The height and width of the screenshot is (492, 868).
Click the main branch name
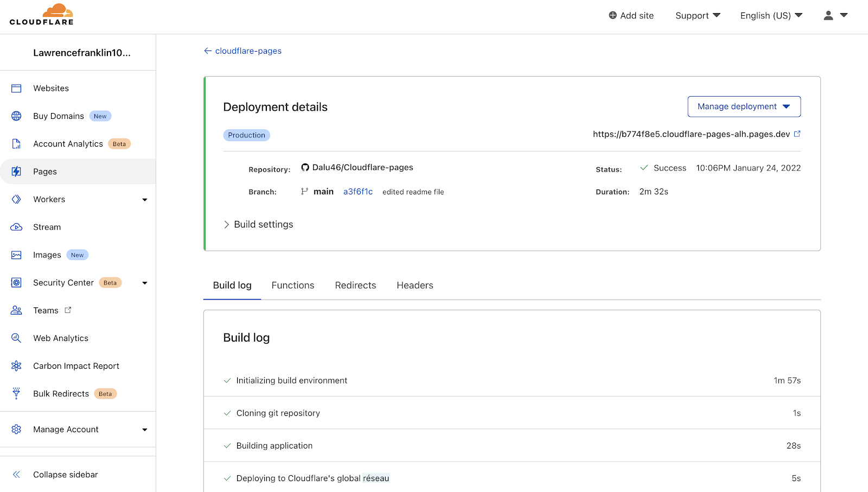tap(323, 192)
